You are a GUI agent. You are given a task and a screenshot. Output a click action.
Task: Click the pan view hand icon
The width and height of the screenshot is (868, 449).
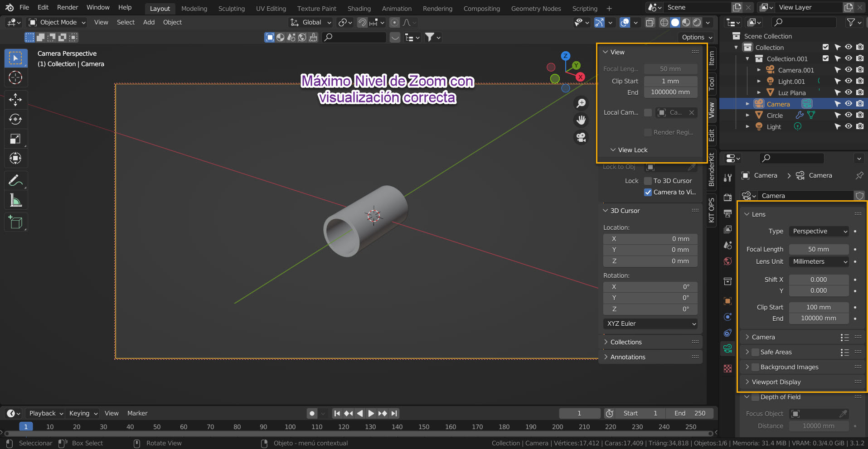pyautogui.click(x=581, y=120)
